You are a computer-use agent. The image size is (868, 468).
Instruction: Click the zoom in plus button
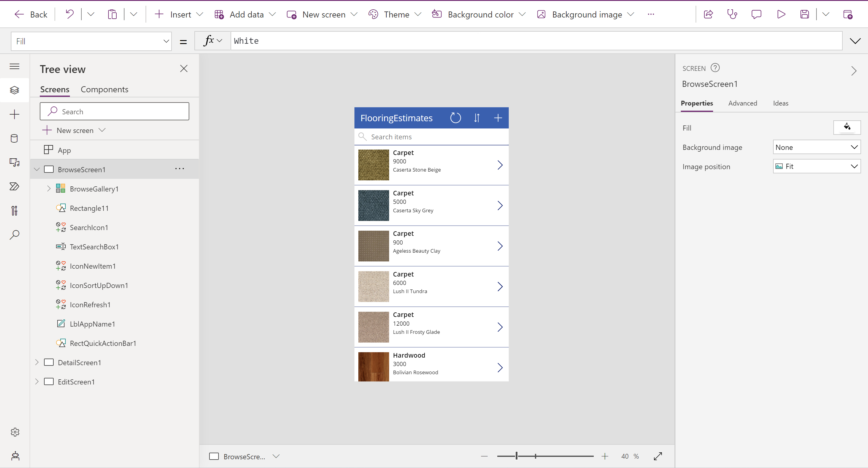click(x=605, y=456)
